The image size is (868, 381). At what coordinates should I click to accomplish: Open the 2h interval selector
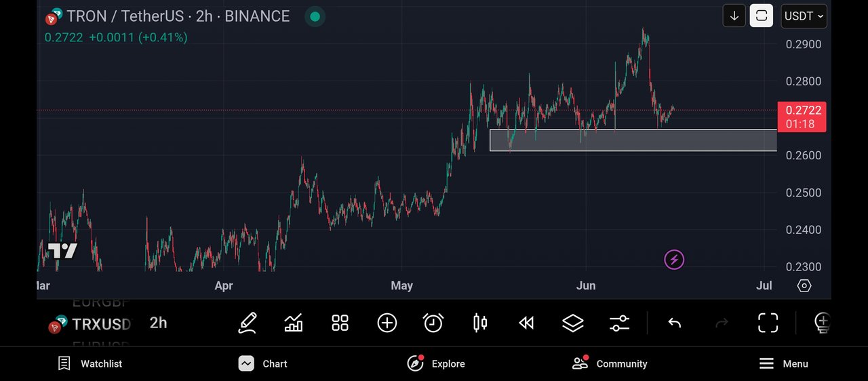[x=158, y=323]
